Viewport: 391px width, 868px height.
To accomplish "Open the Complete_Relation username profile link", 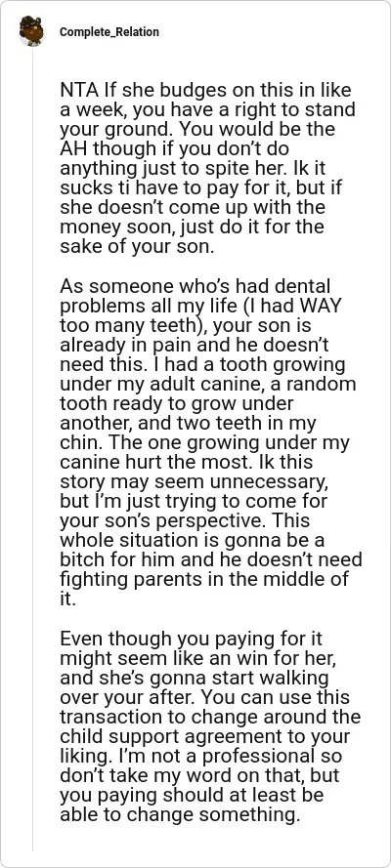I will pyautogui.click(x=109, y=32).
